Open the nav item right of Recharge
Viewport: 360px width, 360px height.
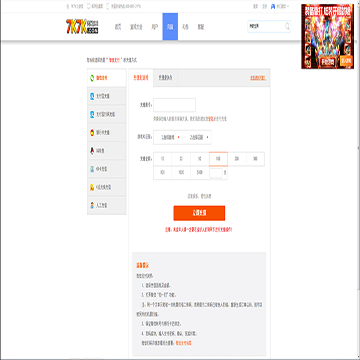click(185, 27)
